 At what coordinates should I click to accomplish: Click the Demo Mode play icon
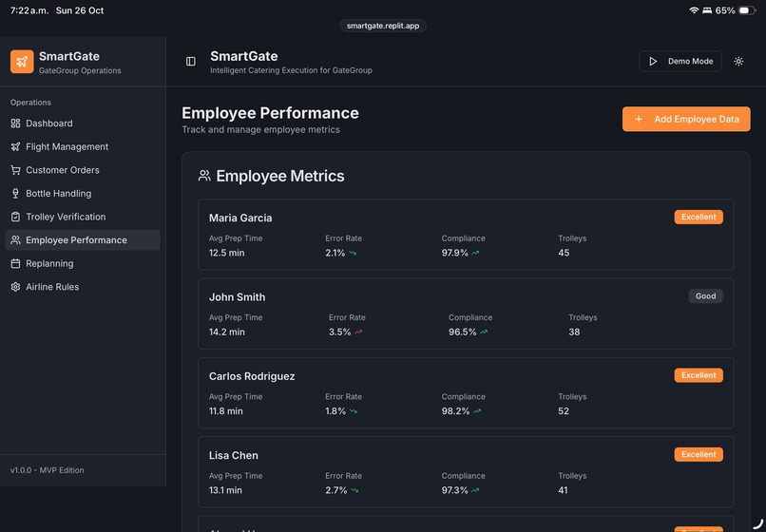coord(653,62)
